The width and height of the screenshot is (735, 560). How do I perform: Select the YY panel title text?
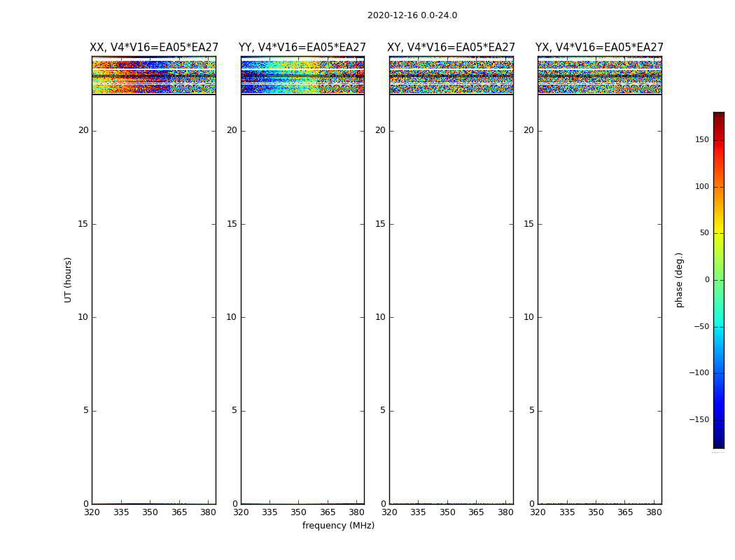click(302, 48)
